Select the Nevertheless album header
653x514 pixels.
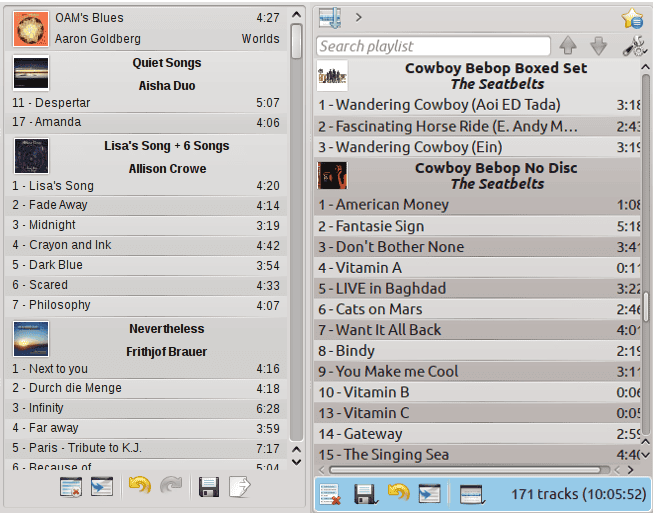point(146,339)
